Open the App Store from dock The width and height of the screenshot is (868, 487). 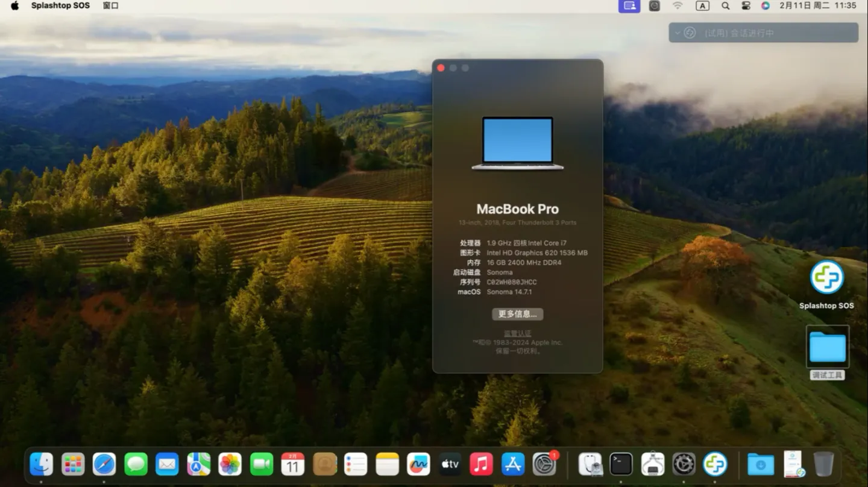click(513, 464)
